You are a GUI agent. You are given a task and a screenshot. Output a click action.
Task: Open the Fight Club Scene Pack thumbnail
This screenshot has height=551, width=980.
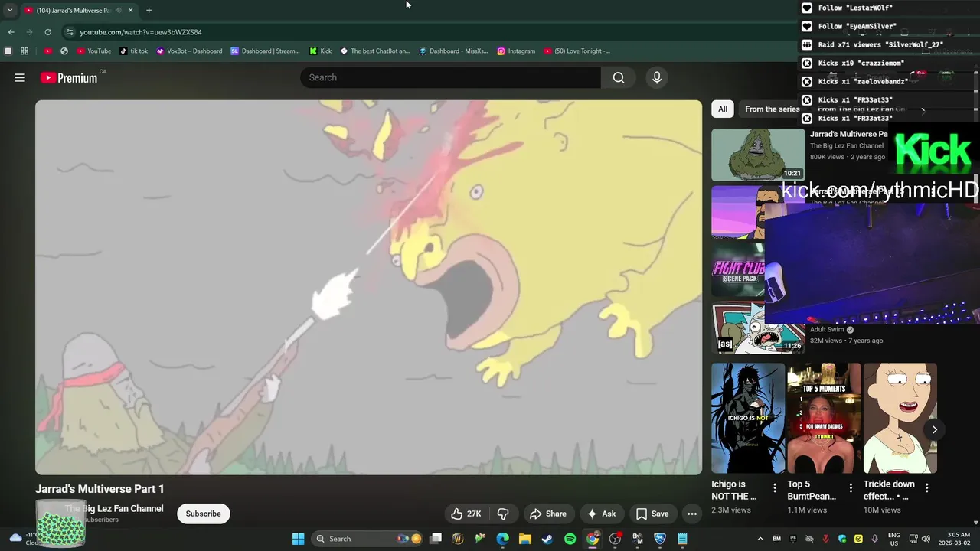point(739,271)
